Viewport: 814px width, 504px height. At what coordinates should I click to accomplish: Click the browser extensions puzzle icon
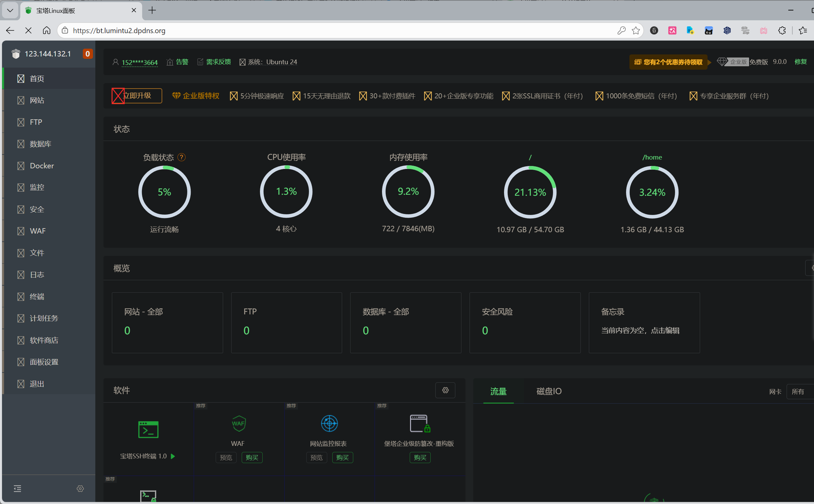(782, 30)
